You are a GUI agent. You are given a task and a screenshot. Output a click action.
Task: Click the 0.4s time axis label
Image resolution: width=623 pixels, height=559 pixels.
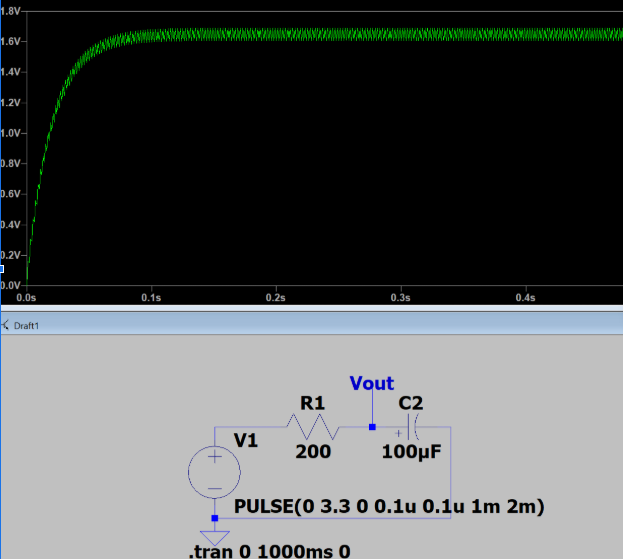(x=525, y=298)
